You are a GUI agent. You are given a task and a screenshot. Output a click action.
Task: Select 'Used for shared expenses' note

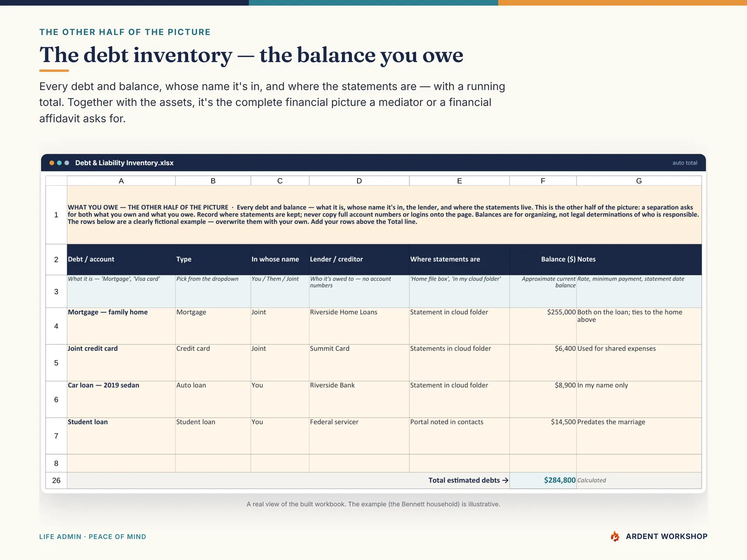point(639,363)
